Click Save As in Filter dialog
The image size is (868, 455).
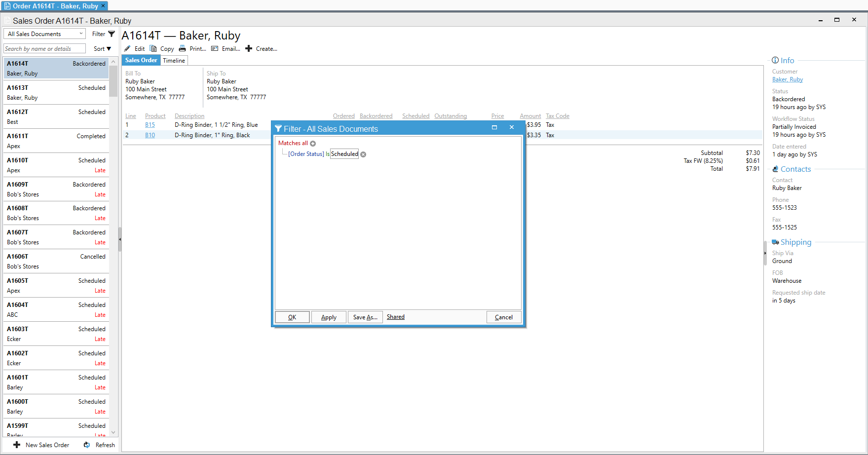365,317
